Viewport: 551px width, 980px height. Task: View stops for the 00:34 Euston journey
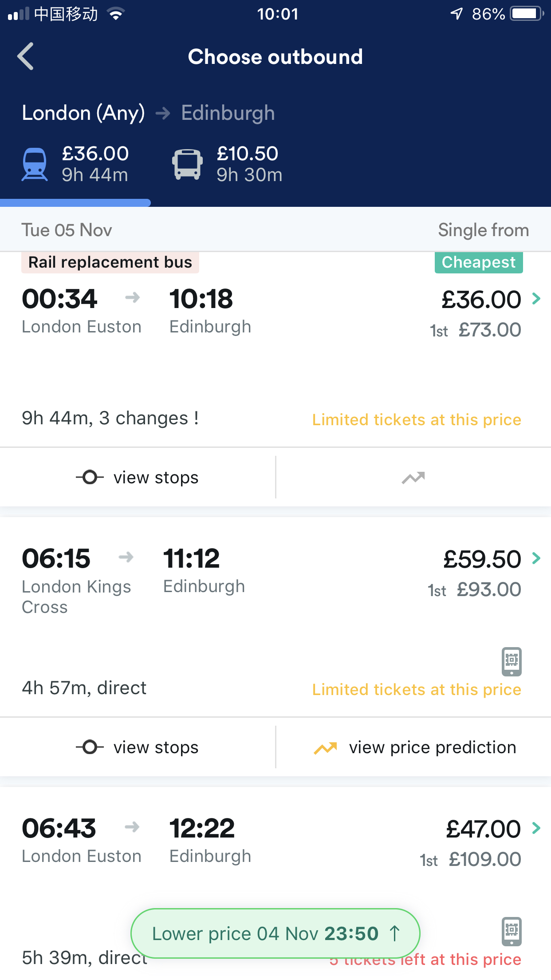138,478
